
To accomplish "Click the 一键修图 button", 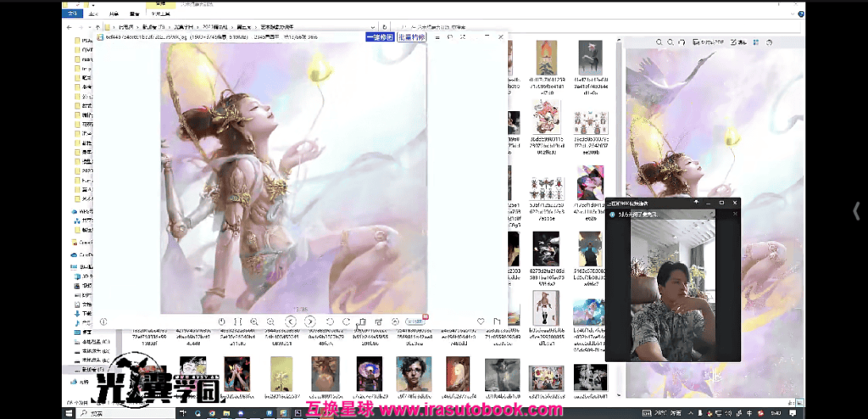I will pos(380,37).
